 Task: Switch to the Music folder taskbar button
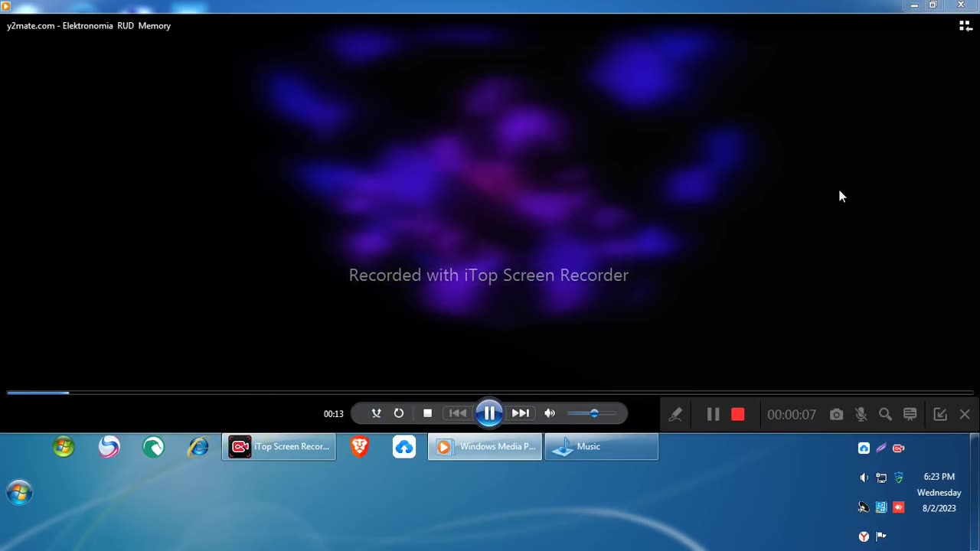click(601, 447)
